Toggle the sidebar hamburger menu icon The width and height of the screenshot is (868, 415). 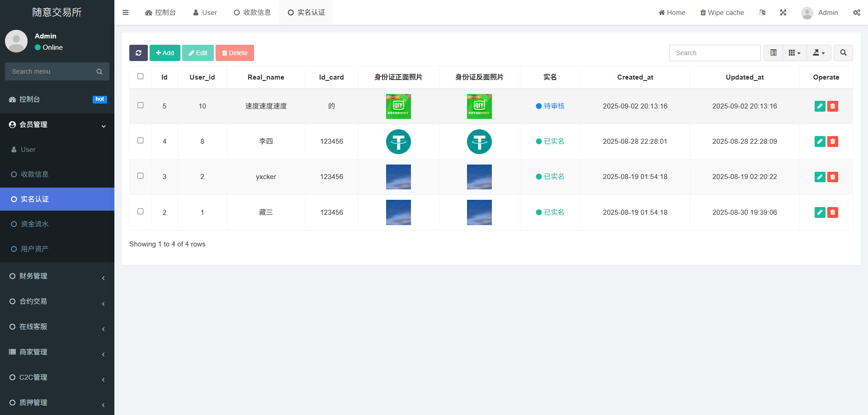click(126, 13)
